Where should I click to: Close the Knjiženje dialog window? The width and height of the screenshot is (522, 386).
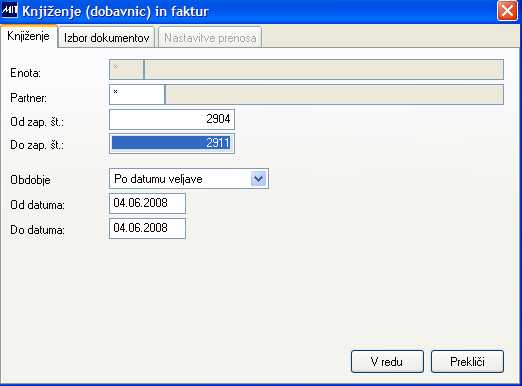click(507, 11)
